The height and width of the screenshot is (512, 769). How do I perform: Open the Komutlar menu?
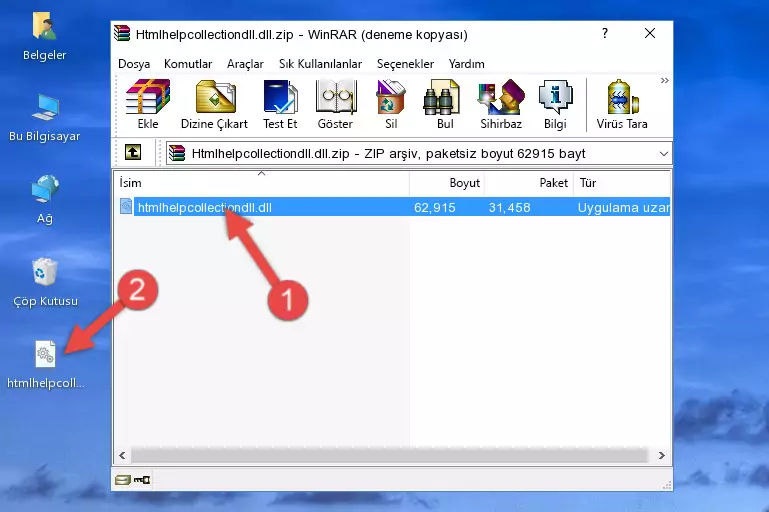188,64
